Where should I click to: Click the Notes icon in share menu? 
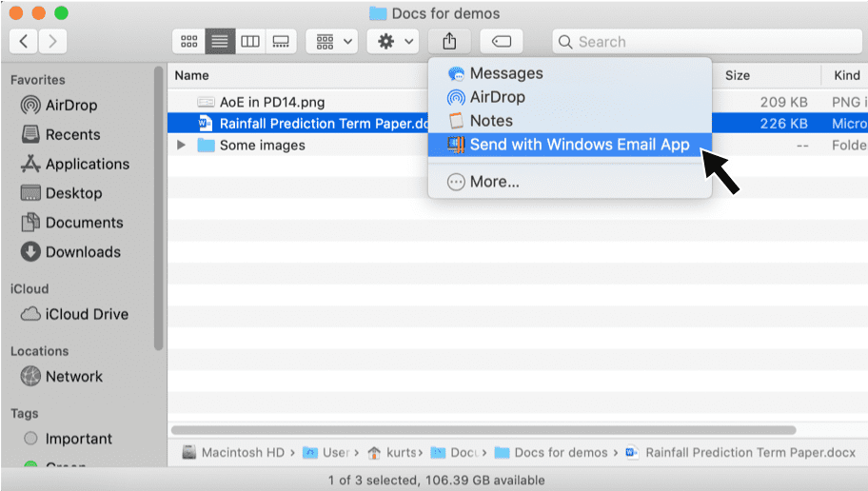tap(456, 121)
